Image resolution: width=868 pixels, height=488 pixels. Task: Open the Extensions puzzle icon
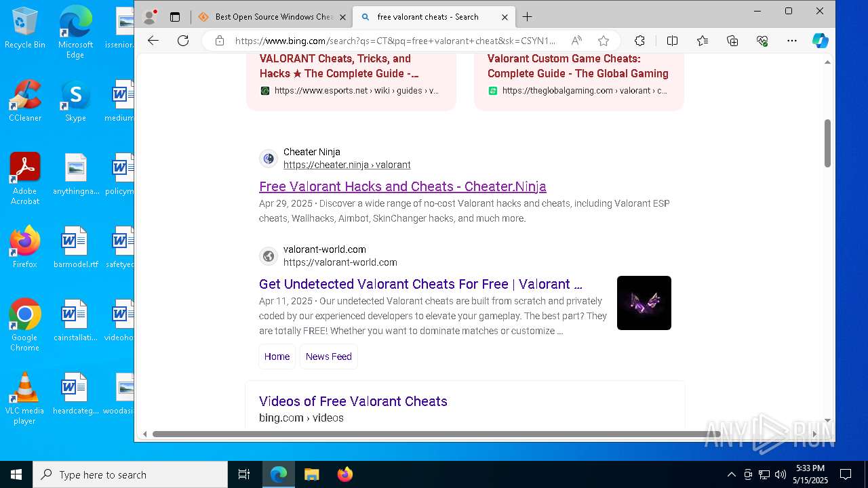639,41
